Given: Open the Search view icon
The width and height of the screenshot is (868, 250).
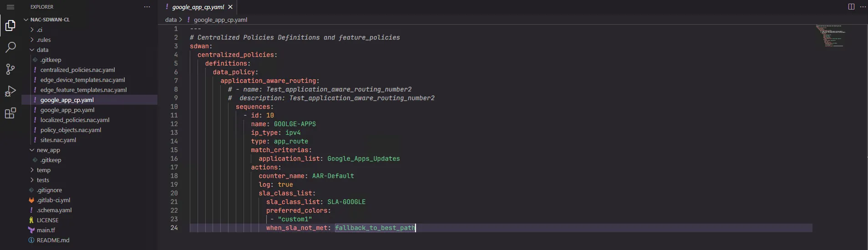Looking at the screenshot, I should [10, 47].
